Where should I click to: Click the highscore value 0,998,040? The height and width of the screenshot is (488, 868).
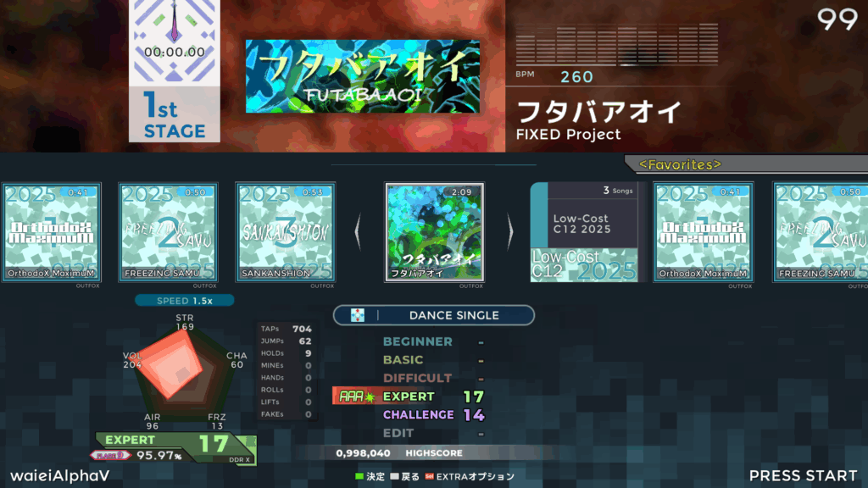click(x=363, y=453)
